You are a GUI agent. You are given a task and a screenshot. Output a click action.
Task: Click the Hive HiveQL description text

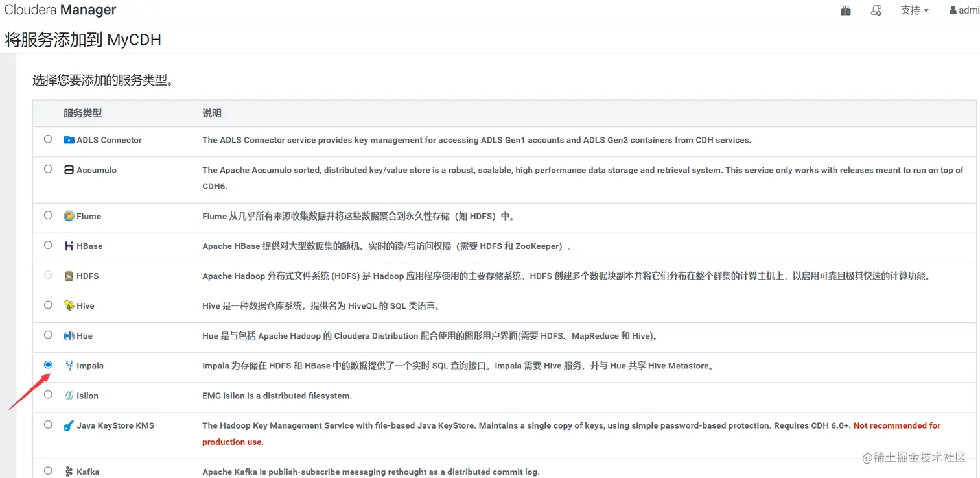[x=321, y=305]
